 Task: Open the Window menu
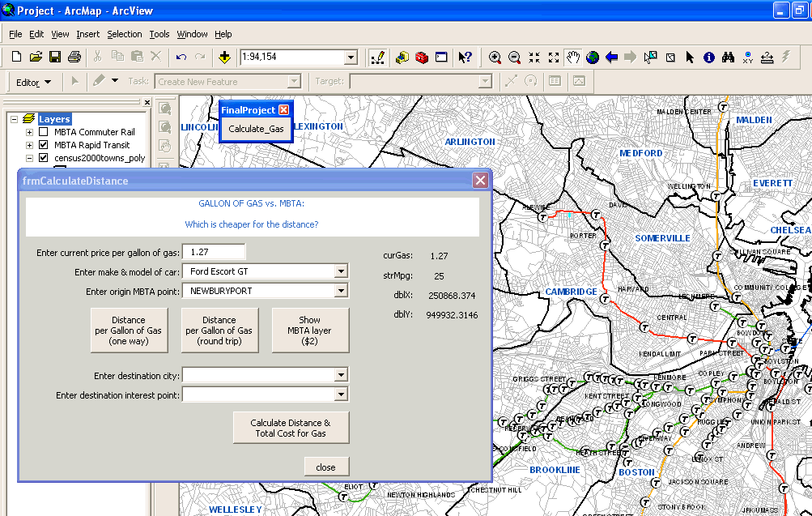(x=192, y=34)
